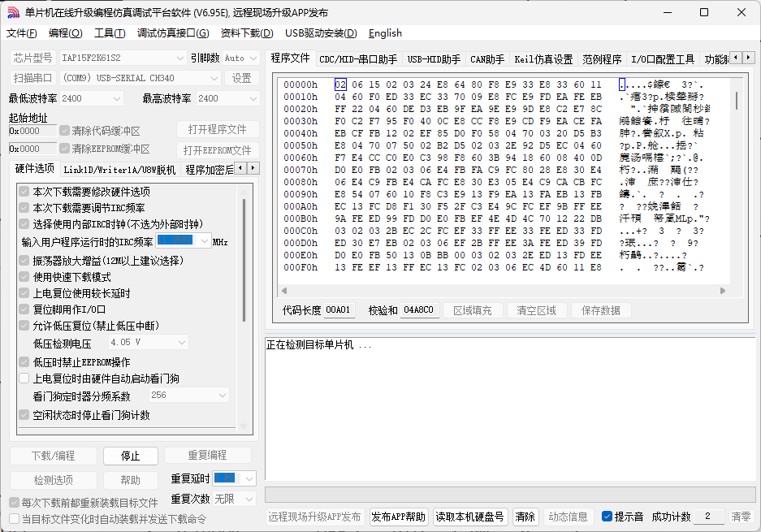Click the download progress bar

[510, 495]
